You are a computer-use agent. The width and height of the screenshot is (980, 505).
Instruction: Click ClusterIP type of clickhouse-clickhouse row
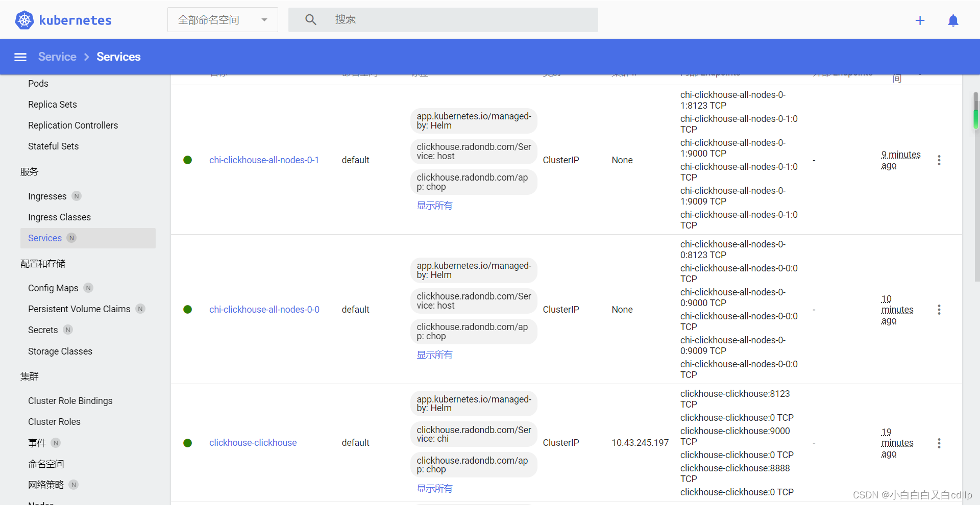561,443
